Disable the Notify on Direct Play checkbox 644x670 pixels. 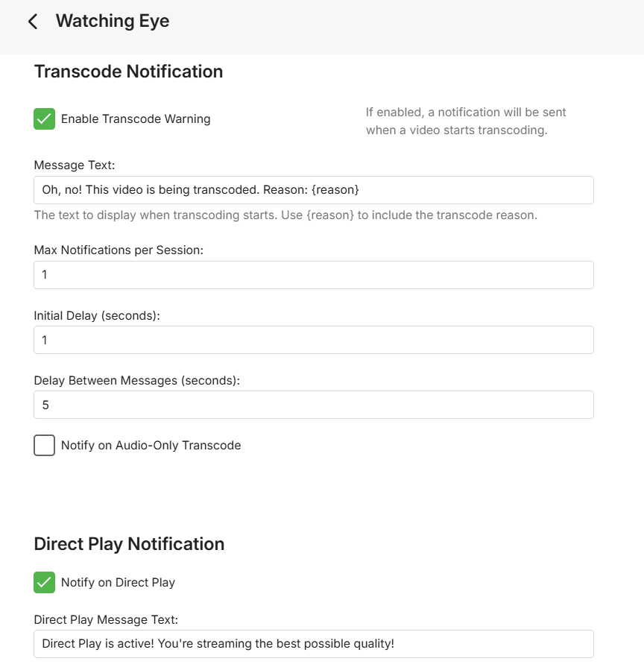[x=45, y=582]
